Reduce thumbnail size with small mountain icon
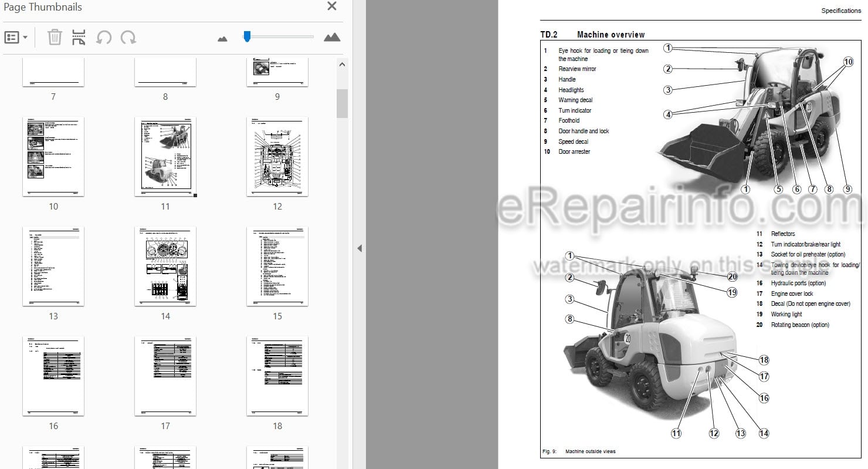This screenshot has height=469, width=868. (222, 39)
